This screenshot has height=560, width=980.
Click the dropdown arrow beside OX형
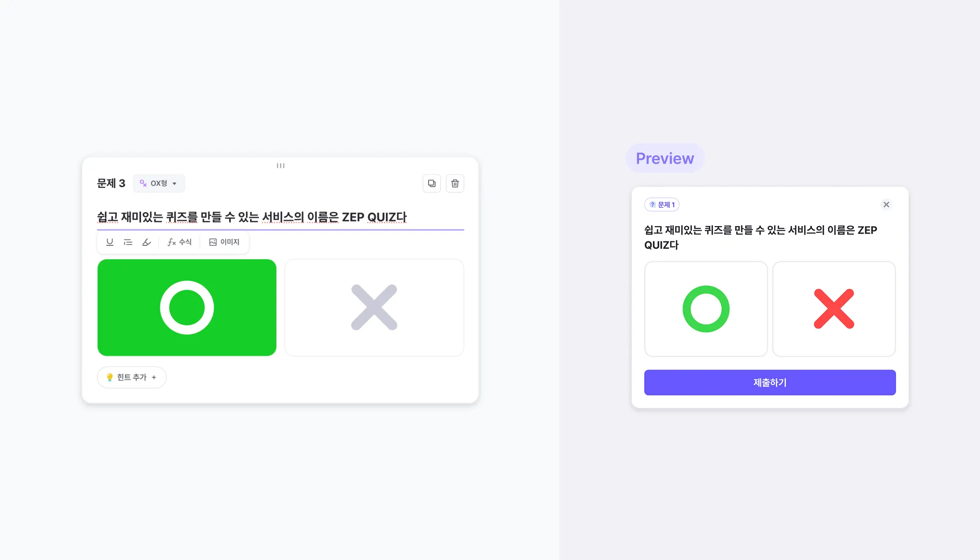(x=174, y=184)
